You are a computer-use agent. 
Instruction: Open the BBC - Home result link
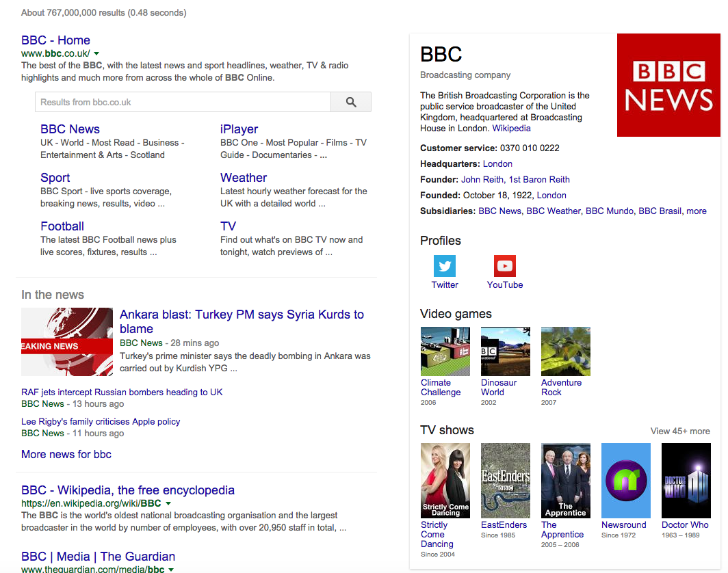[55, 40]
